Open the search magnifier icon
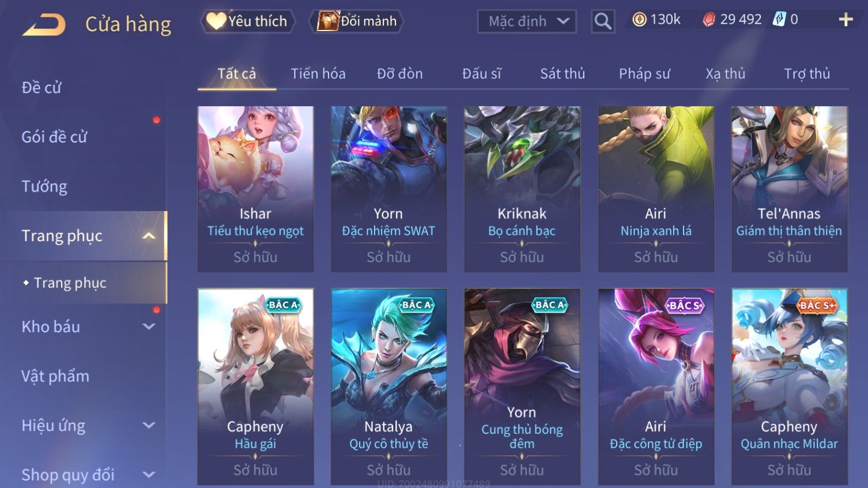868x488 pixels. point(603,21)
